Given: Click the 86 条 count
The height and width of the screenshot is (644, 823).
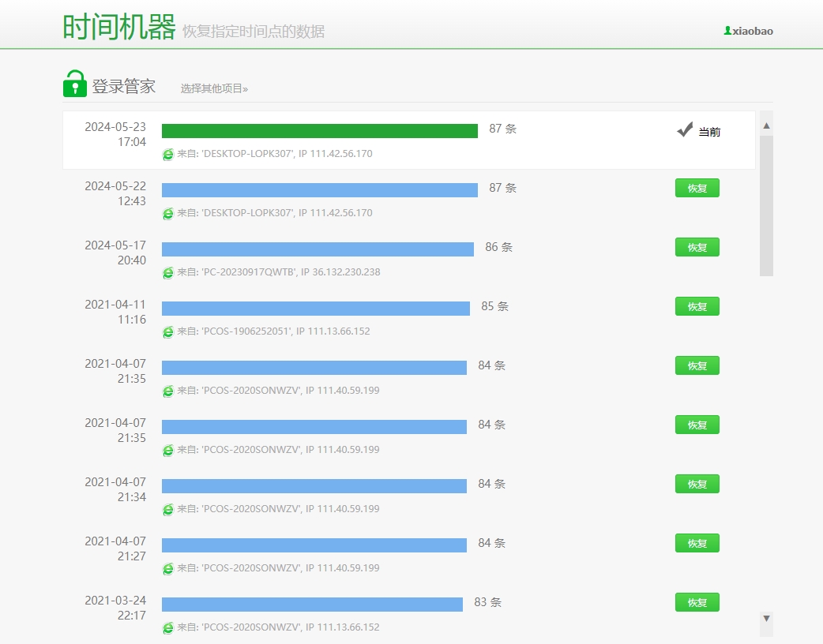Looking at the screenshot, I should click(x=498, y=247).
